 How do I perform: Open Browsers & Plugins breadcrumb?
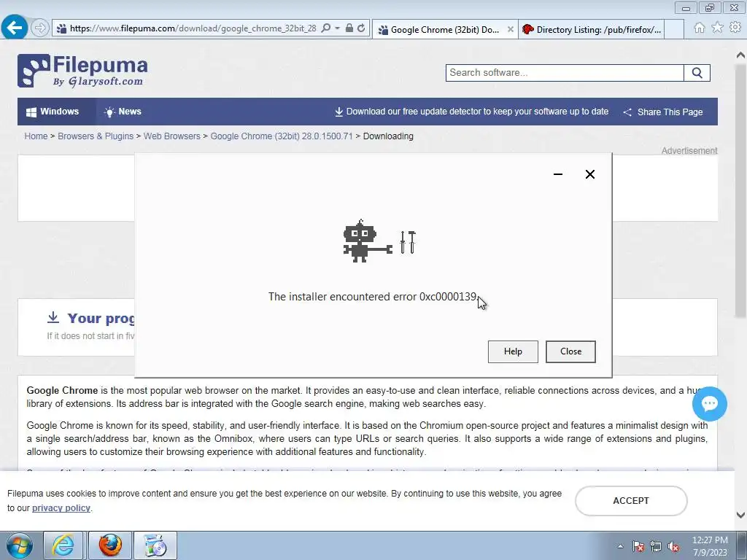click(x=96, y=136)
